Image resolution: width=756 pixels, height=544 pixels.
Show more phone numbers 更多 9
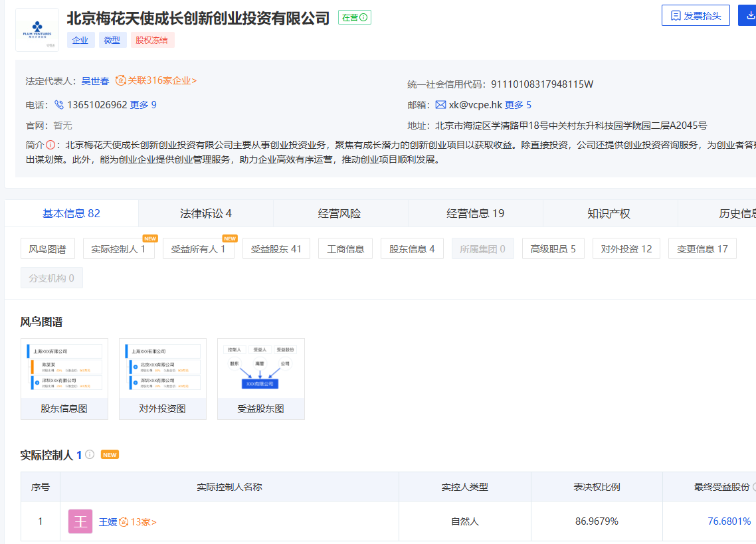pos(143,105)
